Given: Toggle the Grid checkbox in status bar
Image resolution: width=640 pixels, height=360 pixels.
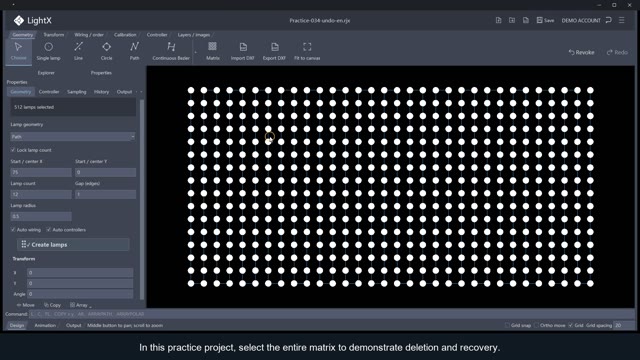Looking at the screenshot, I should (571, 325).
